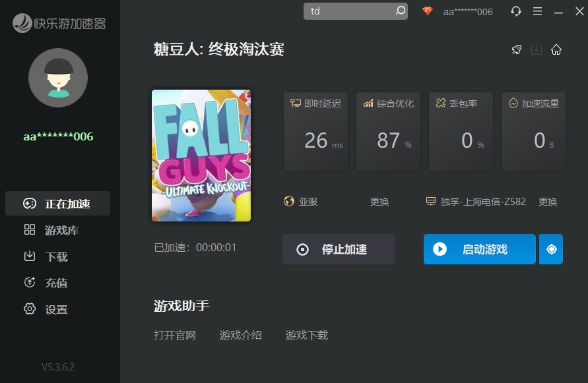This screenshot has width=588, height=383.
Task: Click the target icon next to 启动游戏
Action: [x=551, y=249]
